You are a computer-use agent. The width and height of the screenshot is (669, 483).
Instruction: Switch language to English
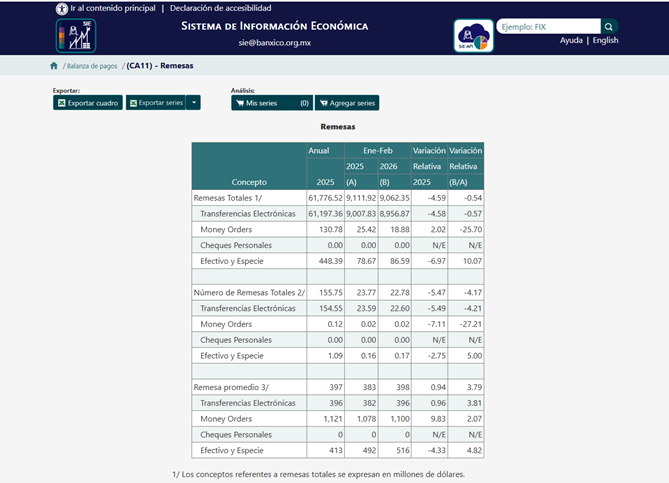605,41
